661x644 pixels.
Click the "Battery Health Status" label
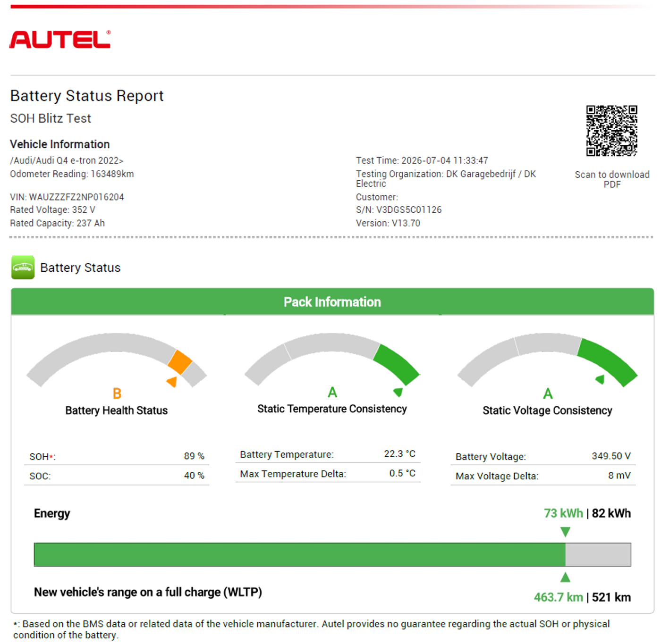[117, 410]
